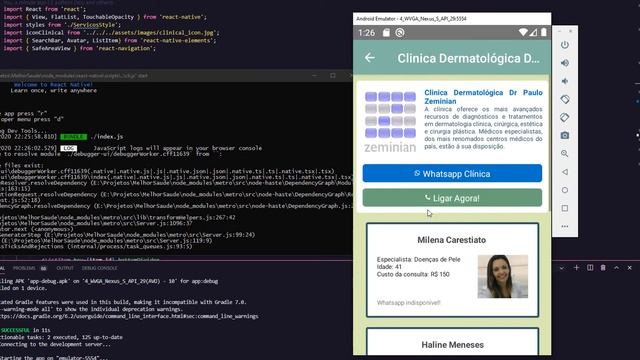The width and height of the screenshot is (640, 360).
Task: Click the green BUNDLE badge in Metro console
Action: (x=73, y=137)
